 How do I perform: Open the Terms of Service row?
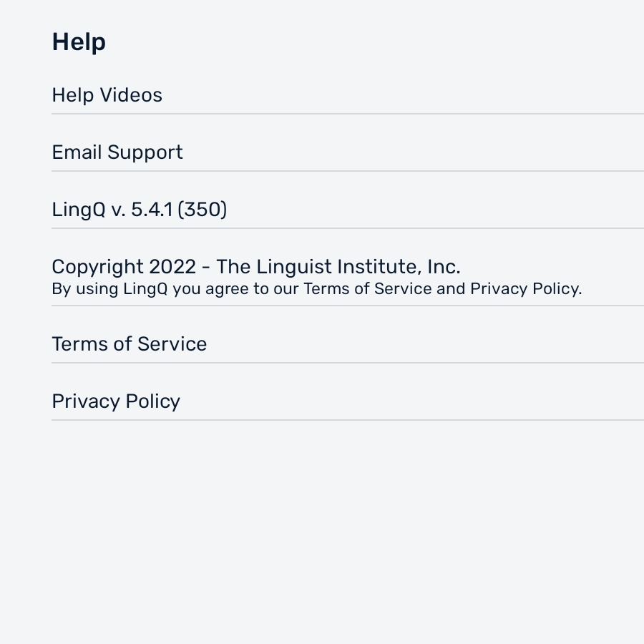348,343
